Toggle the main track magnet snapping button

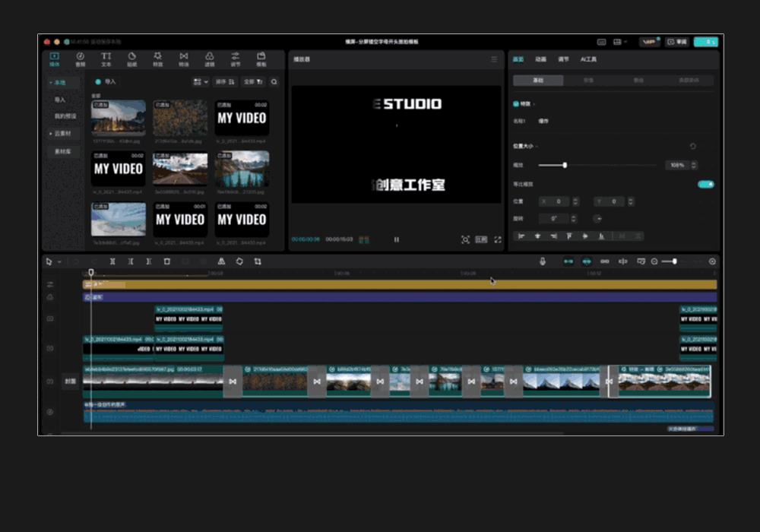click(568, 261)
